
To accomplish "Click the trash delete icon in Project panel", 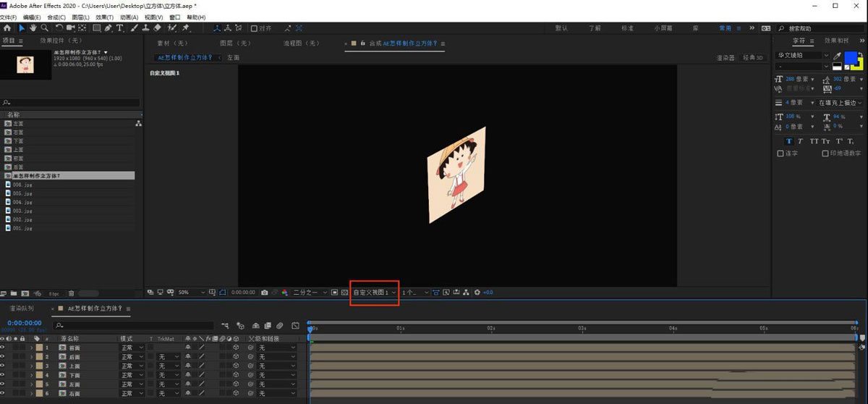I will (71, 293).
